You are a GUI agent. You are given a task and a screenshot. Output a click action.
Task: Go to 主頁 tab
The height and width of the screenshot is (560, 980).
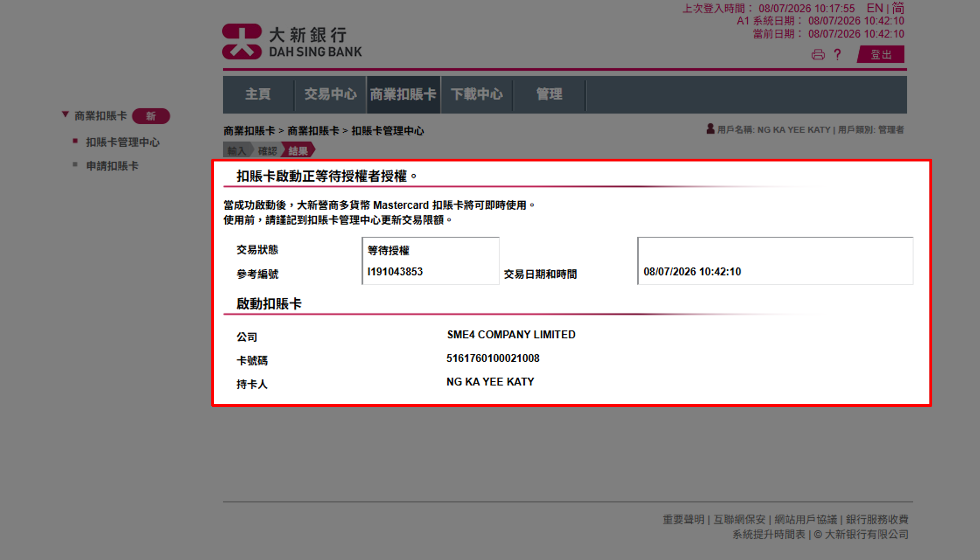click(x=258, y=94)
